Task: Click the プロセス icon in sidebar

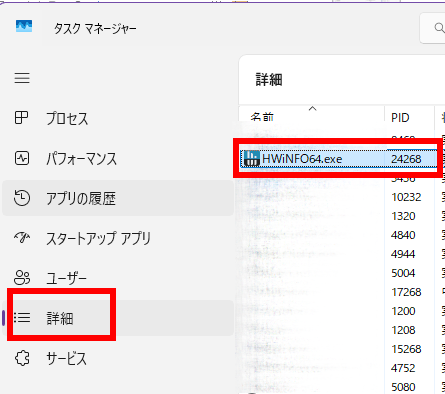Action: point(22,118)
